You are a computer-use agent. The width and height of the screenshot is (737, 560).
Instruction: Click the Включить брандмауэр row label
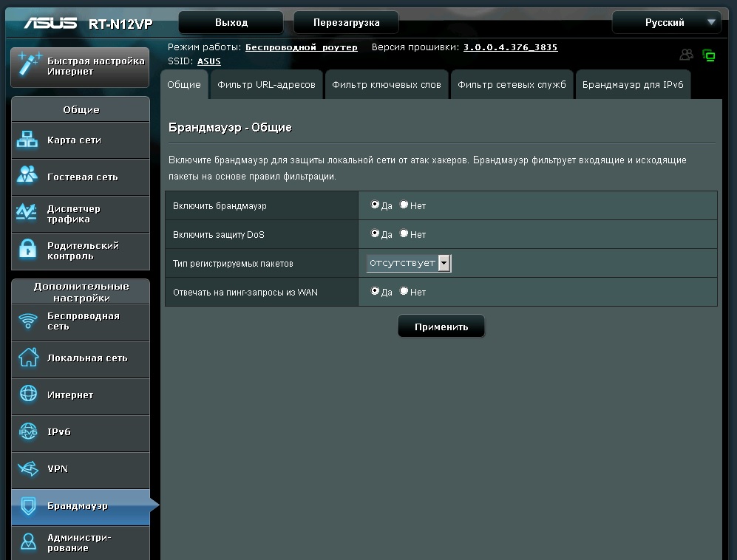[x=220, y=206]
